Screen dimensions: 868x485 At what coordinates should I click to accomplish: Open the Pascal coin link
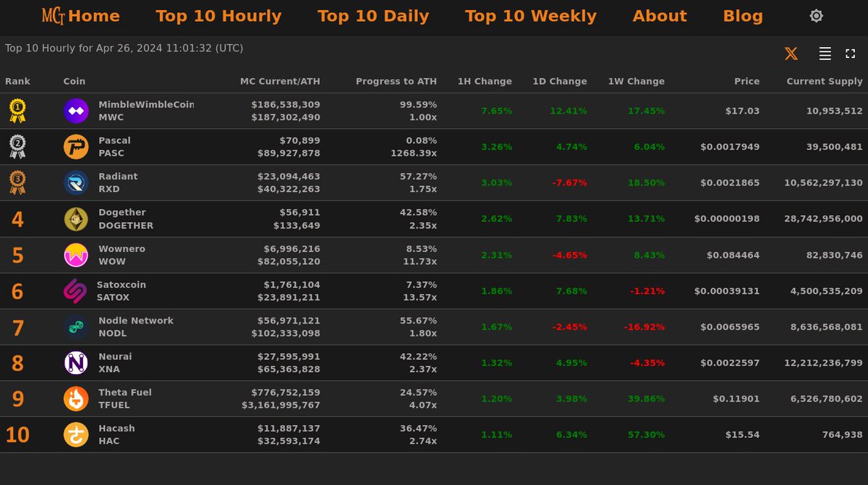click(115, 140)
